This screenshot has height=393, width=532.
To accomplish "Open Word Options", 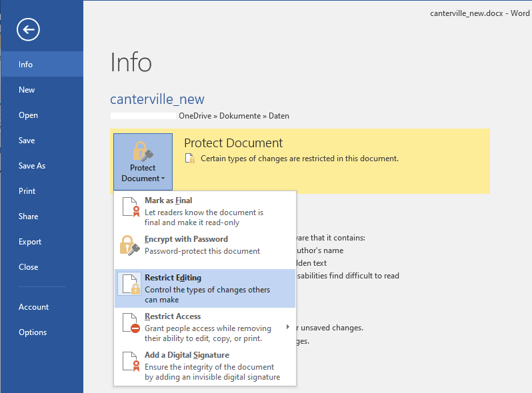I will tap(33, 332).
